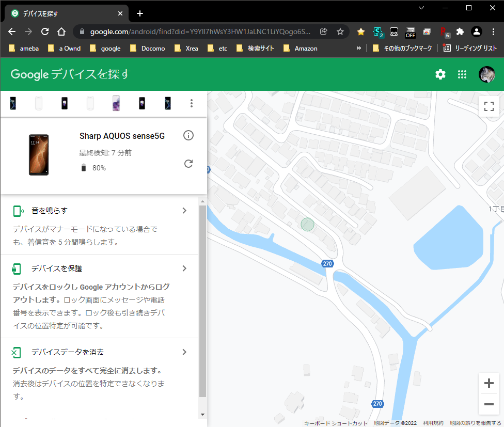Expand the デバイスを保護 chevron
This screenshot has height=427, width=504.
[x=184, y=268]
